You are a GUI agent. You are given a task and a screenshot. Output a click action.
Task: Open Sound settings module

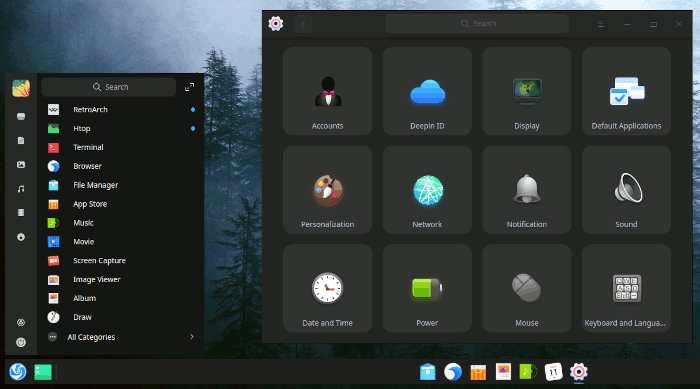pos(626,190)
